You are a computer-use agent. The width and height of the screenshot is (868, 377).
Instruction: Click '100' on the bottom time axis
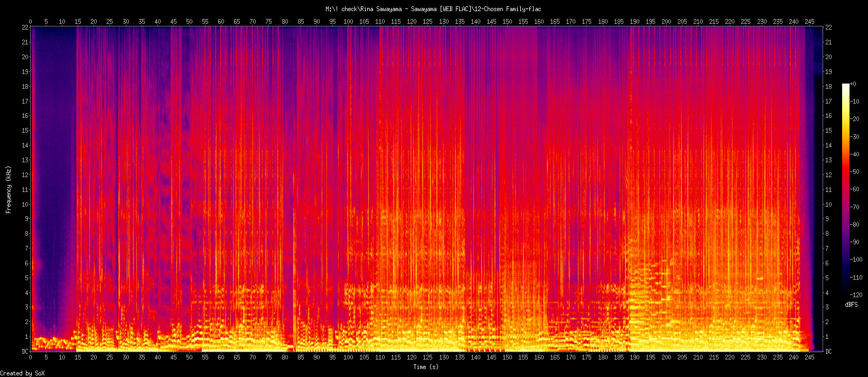[x=348, y=357]
